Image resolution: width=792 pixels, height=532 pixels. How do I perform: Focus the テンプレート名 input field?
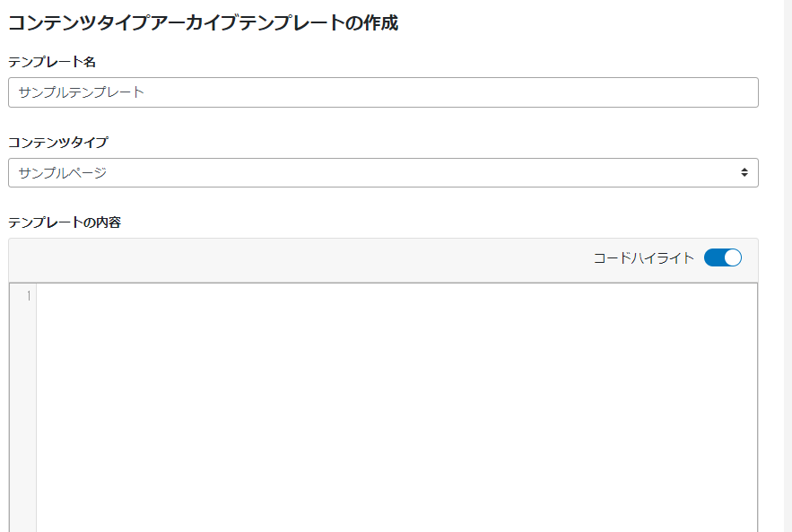pyautogui.click(x=383, y=92)
